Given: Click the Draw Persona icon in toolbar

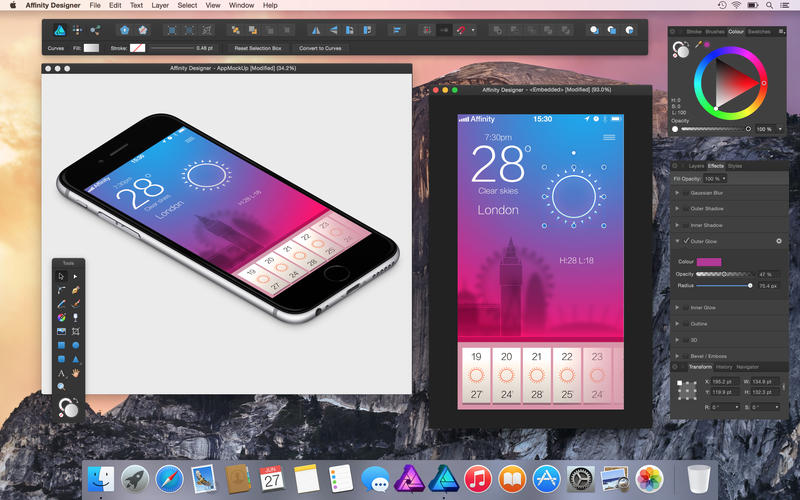Looking at the screenshot, I should (60, 31).
